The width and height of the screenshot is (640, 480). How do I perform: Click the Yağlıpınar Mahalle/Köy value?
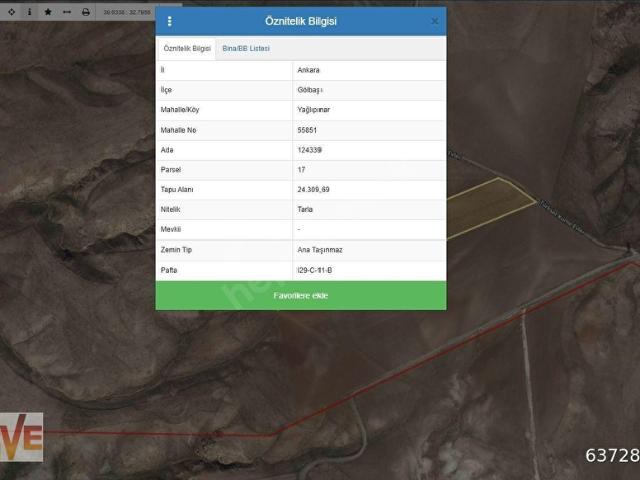pyautogui.click(x=314, y=110)
